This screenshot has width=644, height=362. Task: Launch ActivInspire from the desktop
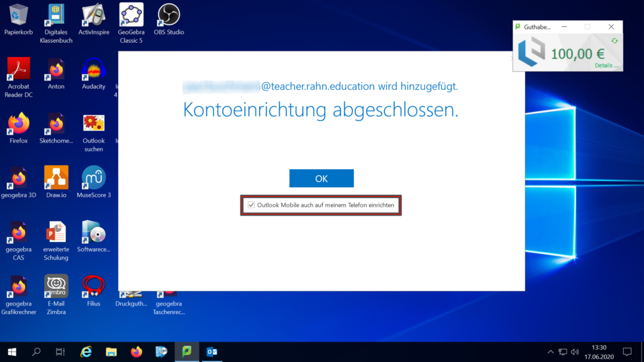[94, 19]
